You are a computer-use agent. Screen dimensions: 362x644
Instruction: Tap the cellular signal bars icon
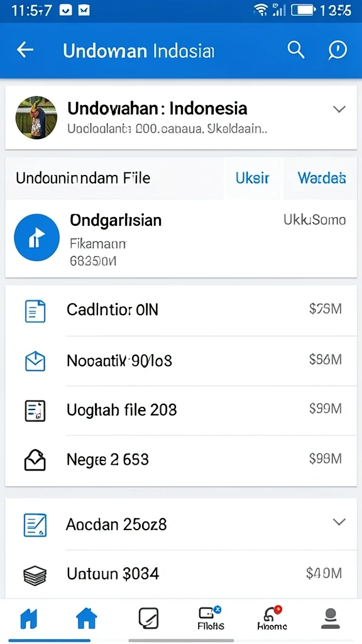[279, 10]
